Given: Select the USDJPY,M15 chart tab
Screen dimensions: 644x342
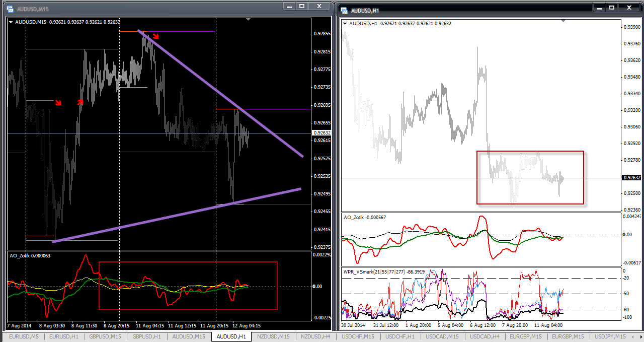Looking at the screenshot, I should click(611, 336).
